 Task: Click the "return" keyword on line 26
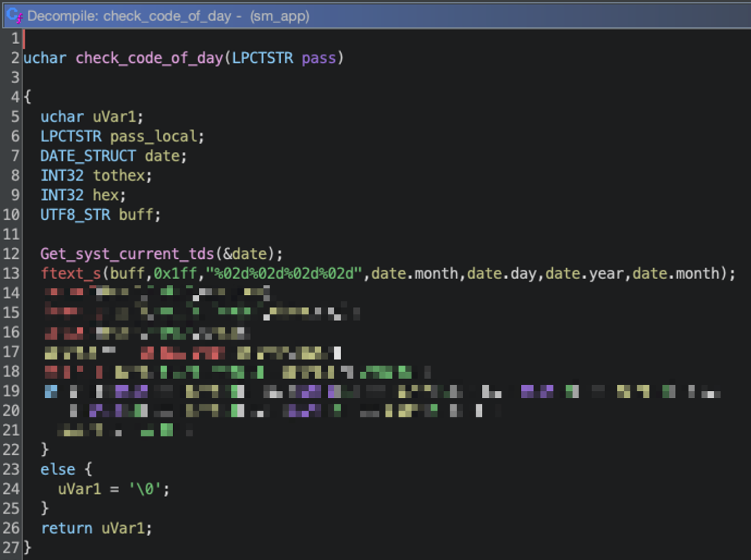[x=66, y=529]
